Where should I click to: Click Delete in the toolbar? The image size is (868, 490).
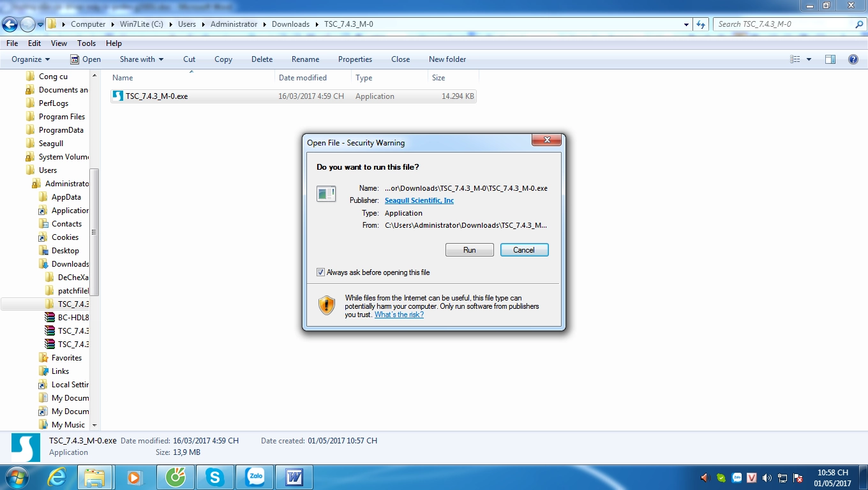point(262,59)
